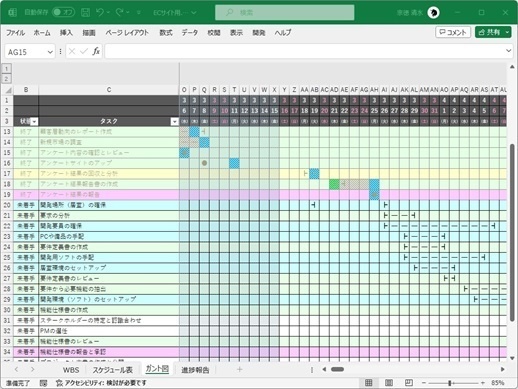Switch to Page Layout view icon
The image size is (518, 389).
coord(389,383)
